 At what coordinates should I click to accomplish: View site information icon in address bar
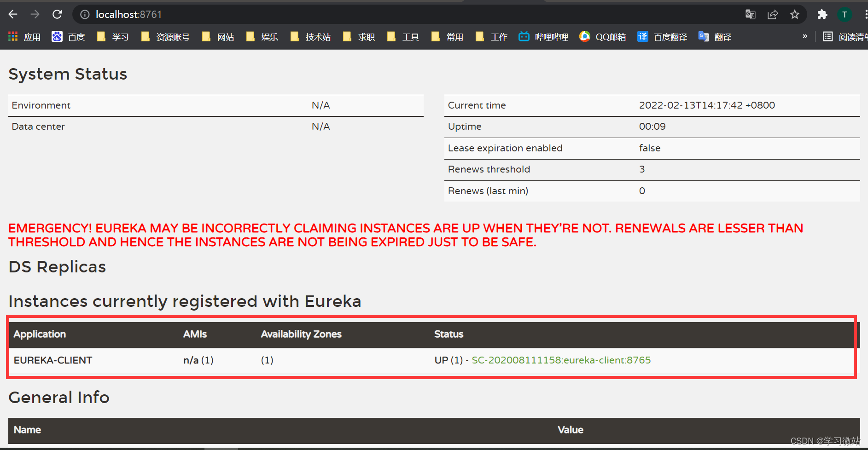tap(85, 15)
